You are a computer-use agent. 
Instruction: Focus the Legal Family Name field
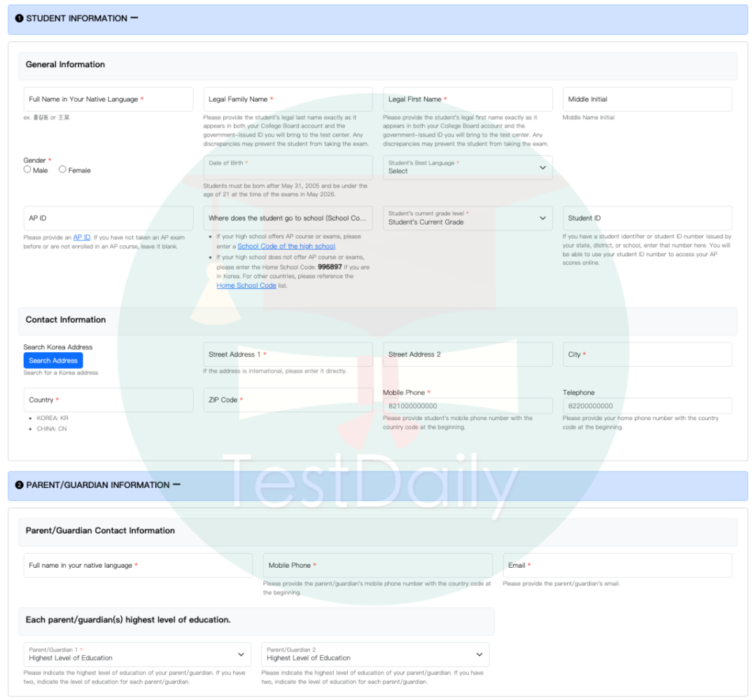tap(288, 99)
